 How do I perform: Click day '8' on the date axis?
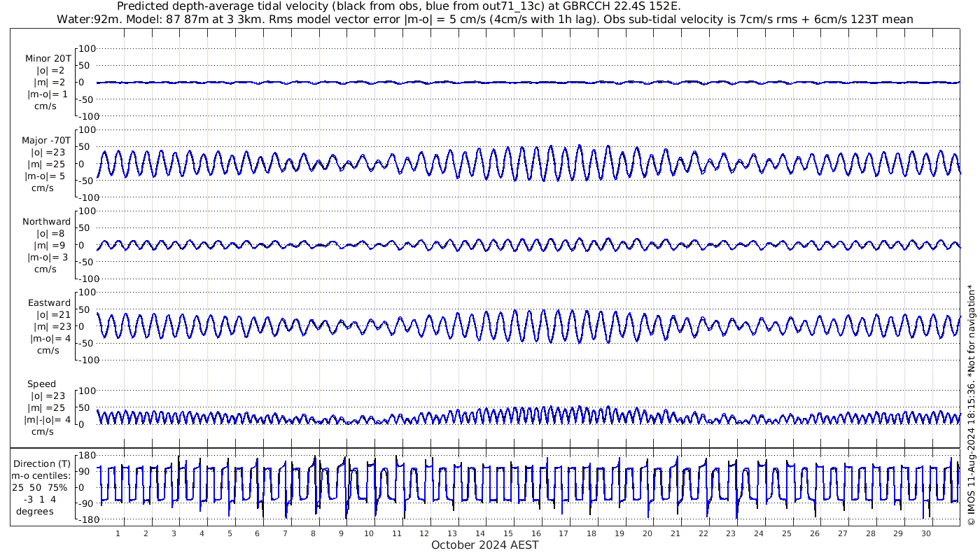313,533
